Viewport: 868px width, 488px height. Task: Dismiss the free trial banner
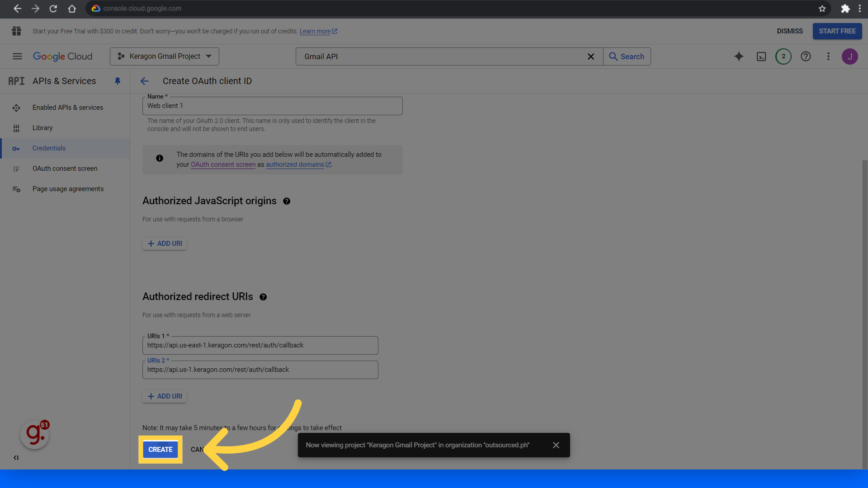click(790, 31)
